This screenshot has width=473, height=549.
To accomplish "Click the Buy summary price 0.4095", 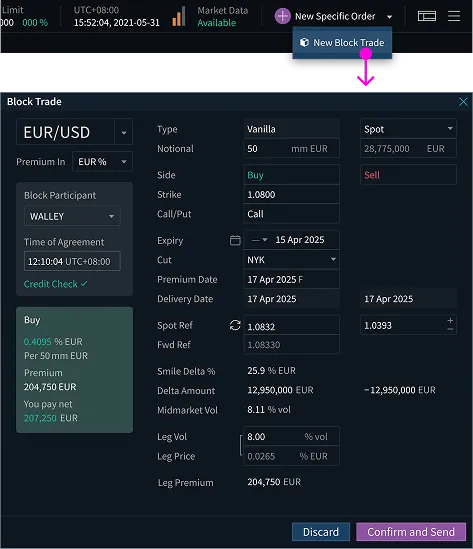I will click(37, 341).
